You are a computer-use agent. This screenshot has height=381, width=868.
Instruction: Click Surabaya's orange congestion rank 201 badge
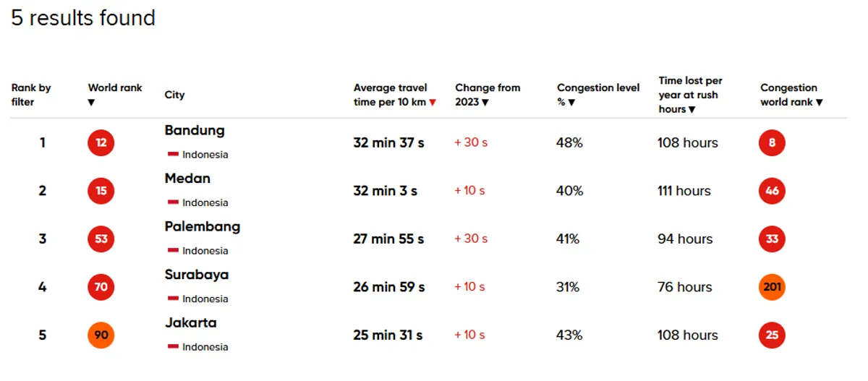pos(772,287)
